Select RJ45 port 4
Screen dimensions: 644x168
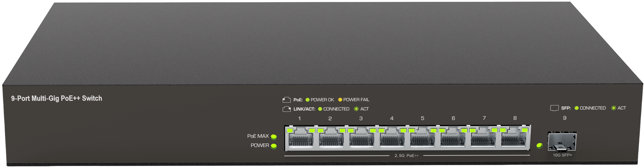point(392,138)
